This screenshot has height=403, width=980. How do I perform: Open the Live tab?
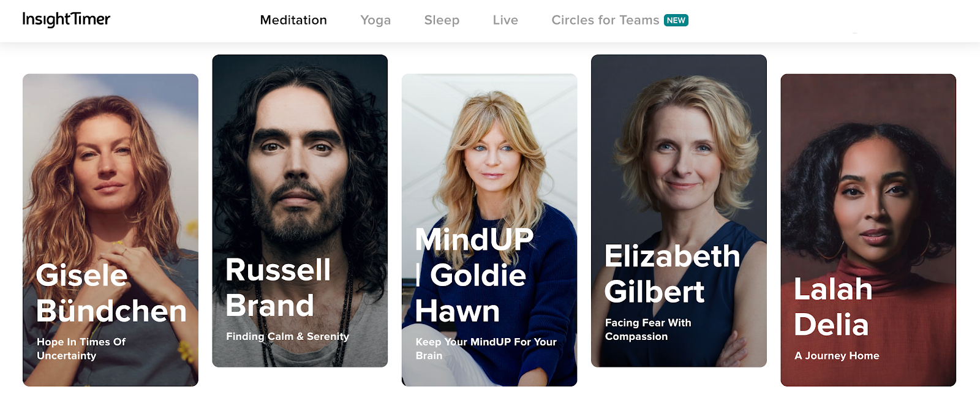pyautogui.click(x=505, y=20)
